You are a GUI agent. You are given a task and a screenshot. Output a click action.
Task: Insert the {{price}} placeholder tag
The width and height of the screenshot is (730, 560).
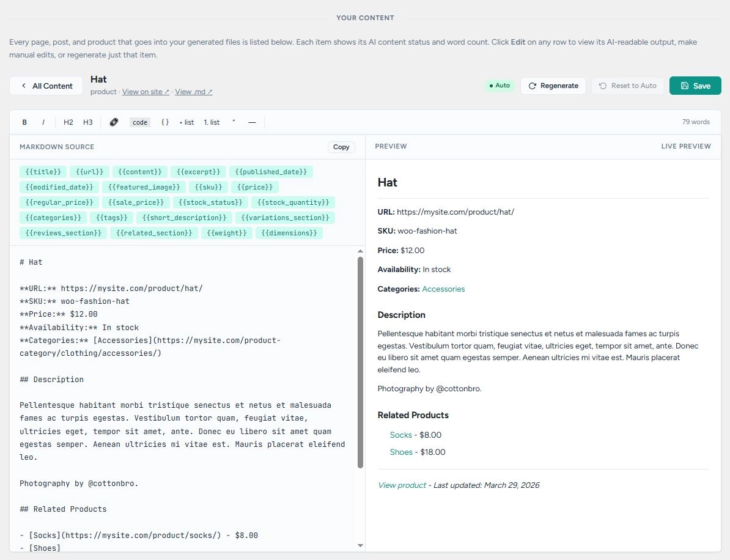(x=255, y=187)
